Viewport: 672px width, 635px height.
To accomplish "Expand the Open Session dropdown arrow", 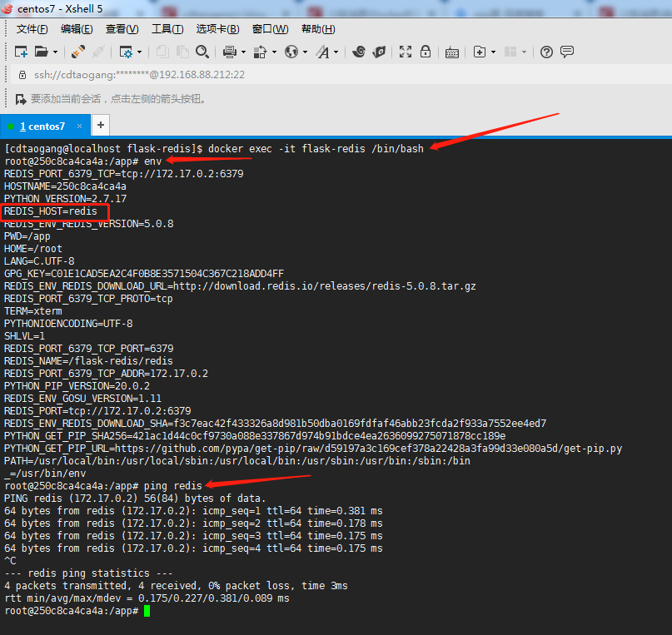I will tap(55, 52).
